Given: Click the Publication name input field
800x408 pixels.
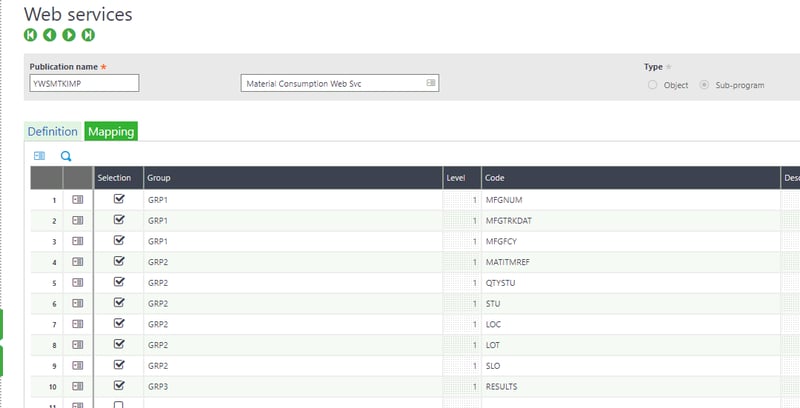Looking at the screenshot, I should coord(84,83).
